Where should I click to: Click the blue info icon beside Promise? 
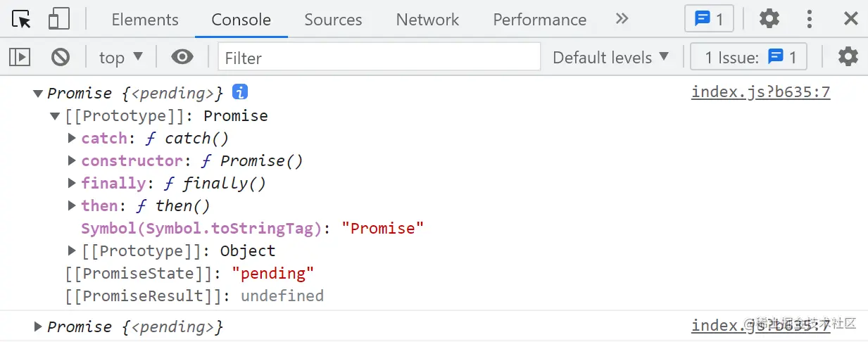pyautogui.click(x=240, y=92)
